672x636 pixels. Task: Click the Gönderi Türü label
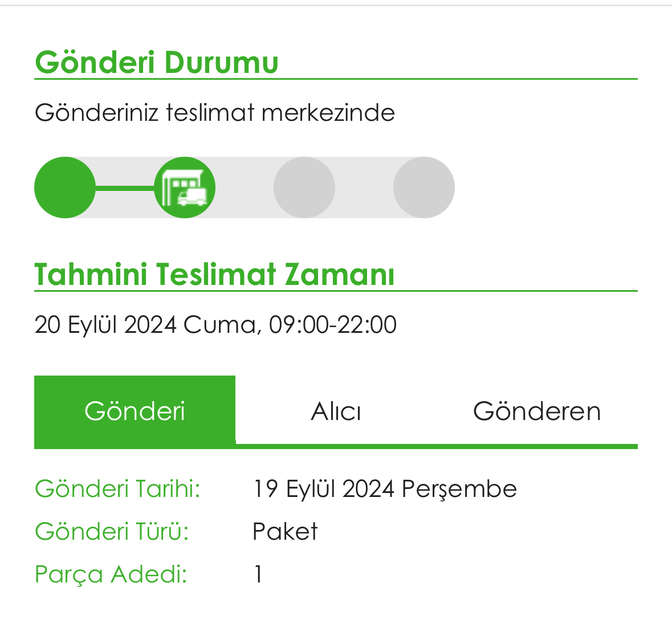(112, 532)
